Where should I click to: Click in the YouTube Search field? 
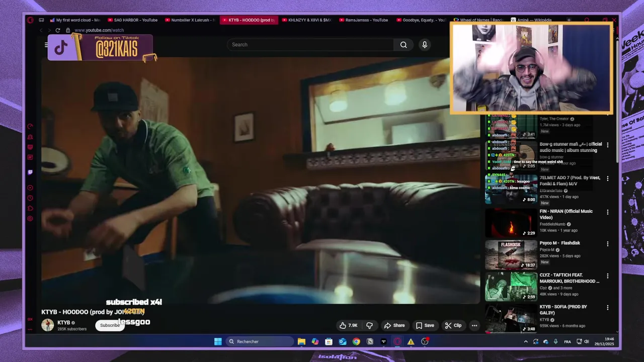pos(309,45)
